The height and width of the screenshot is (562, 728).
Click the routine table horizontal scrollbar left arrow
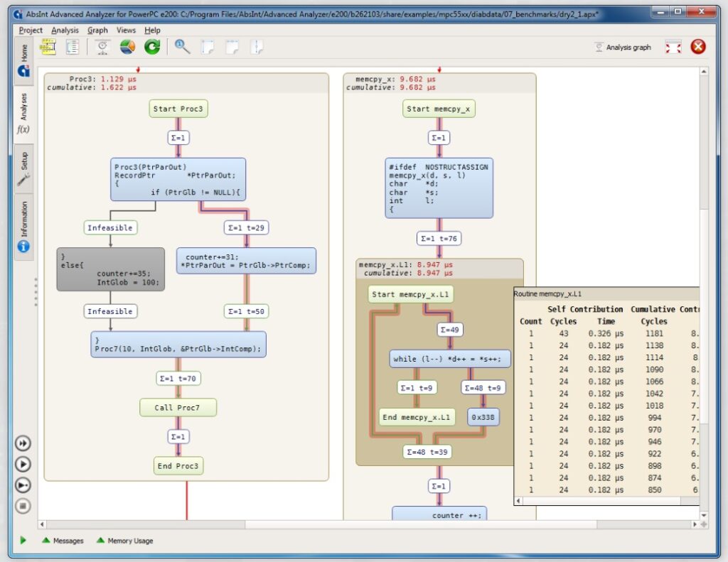(518, 501)
